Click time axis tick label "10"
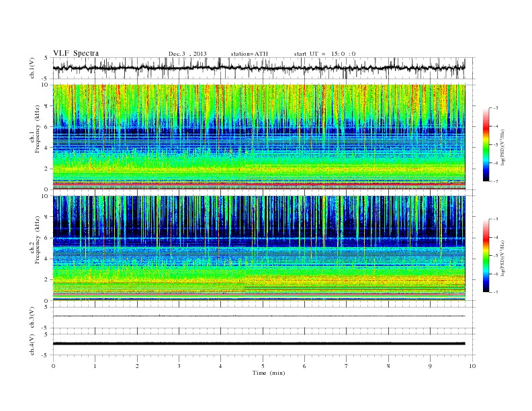 point(472,366)
